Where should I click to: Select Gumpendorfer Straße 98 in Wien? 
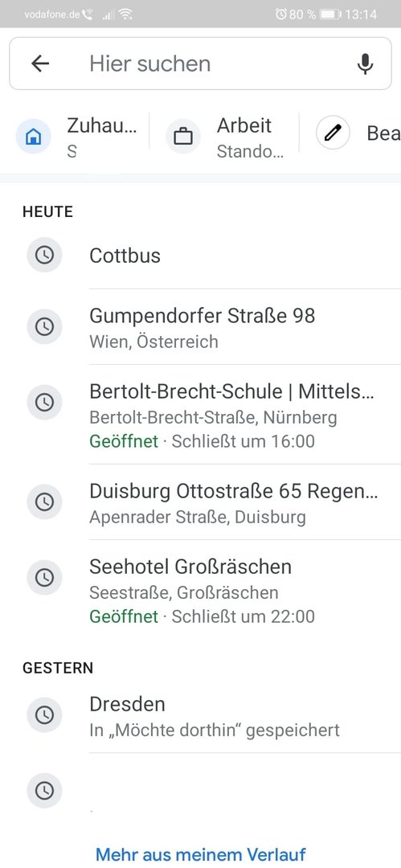[x=201, y=327]
